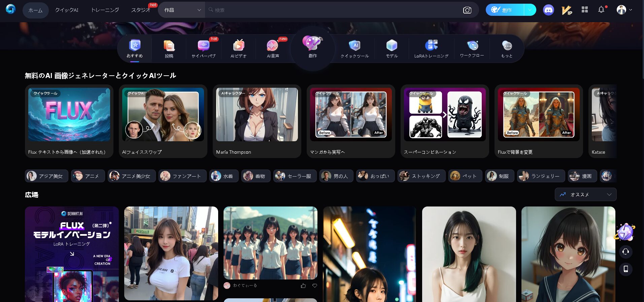The width and height of the screenshot is (644, 302).
Task: Open the 作品 search type dropdown
Action: click(x=182, y=10)
